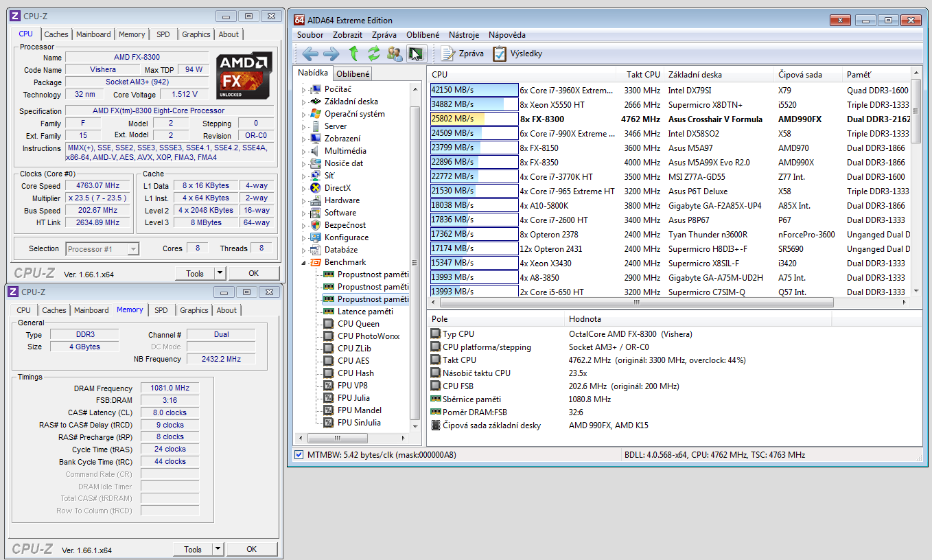Open the Zpráva report wizard

(462, 54)
